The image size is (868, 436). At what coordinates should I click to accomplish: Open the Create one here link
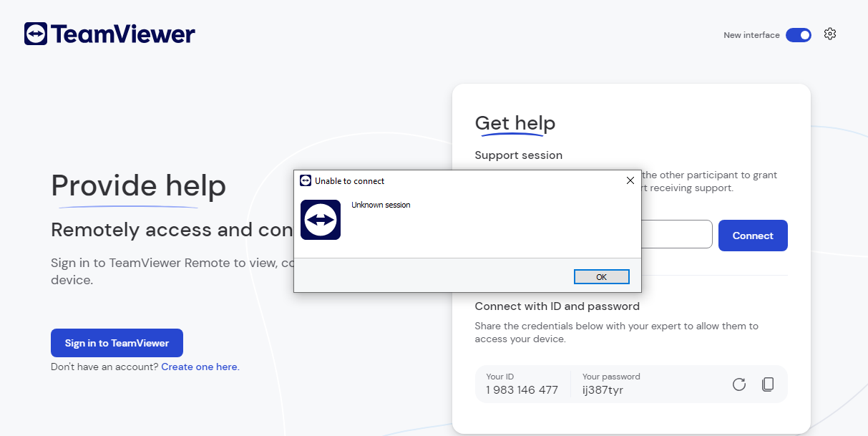coord(199,367)
